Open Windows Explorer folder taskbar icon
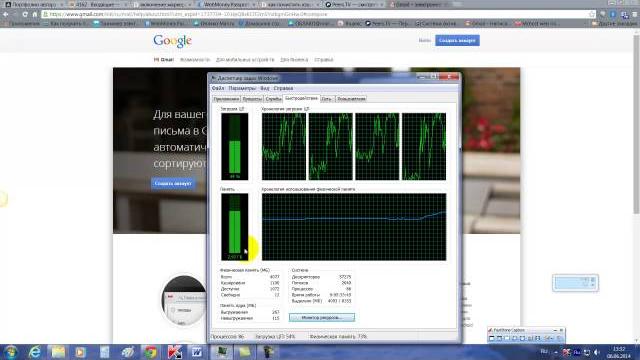 pos(58,352)
